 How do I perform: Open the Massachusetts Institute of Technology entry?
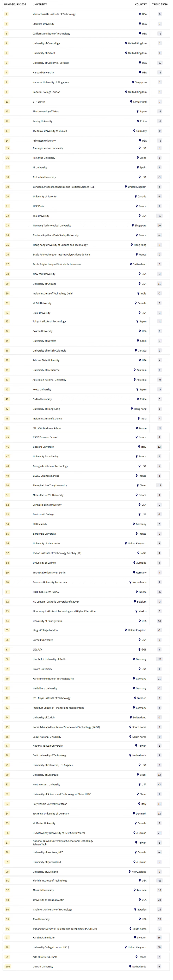(x=54, y=14)
